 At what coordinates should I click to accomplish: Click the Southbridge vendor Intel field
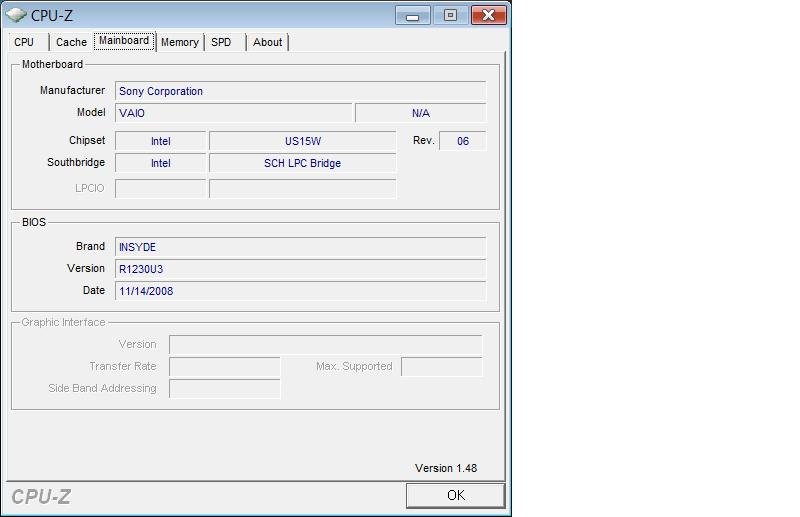point(161,163)
